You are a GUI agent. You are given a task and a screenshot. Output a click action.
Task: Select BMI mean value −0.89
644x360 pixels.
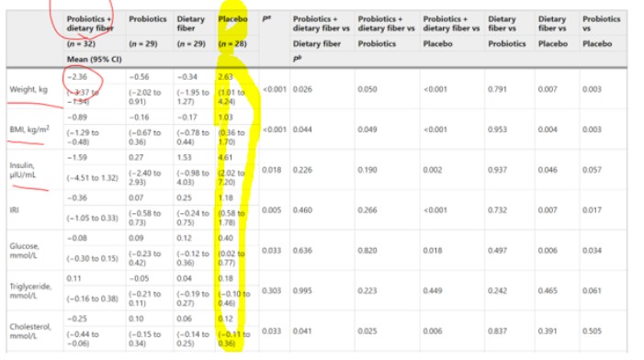[x=77, y=117]
